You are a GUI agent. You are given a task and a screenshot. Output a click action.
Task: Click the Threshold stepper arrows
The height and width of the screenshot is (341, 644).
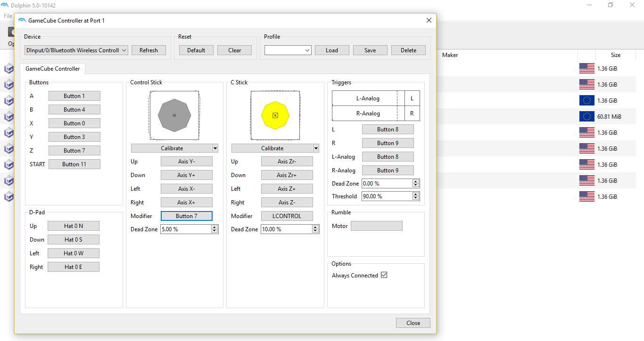[416, 196]
